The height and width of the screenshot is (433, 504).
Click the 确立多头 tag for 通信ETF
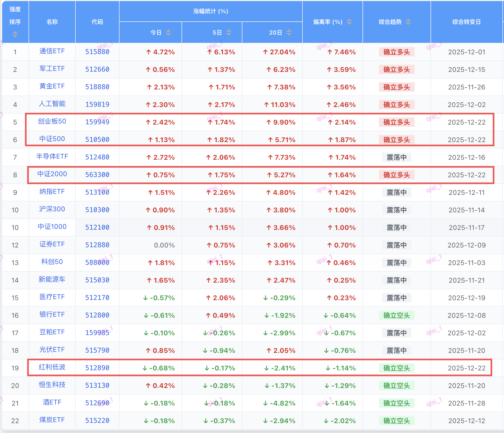397,52
